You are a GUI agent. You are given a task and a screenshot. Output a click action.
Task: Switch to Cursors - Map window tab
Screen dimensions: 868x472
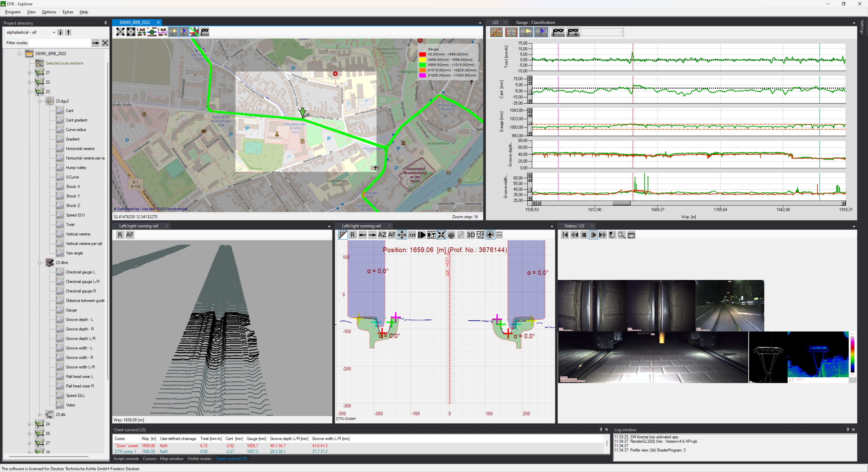point(163,458)
